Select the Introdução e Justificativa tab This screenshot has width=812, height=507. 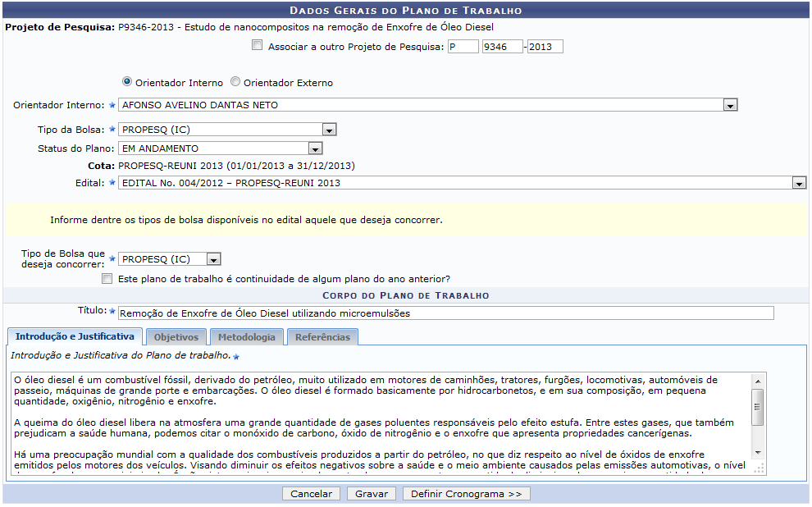[75, 337]
